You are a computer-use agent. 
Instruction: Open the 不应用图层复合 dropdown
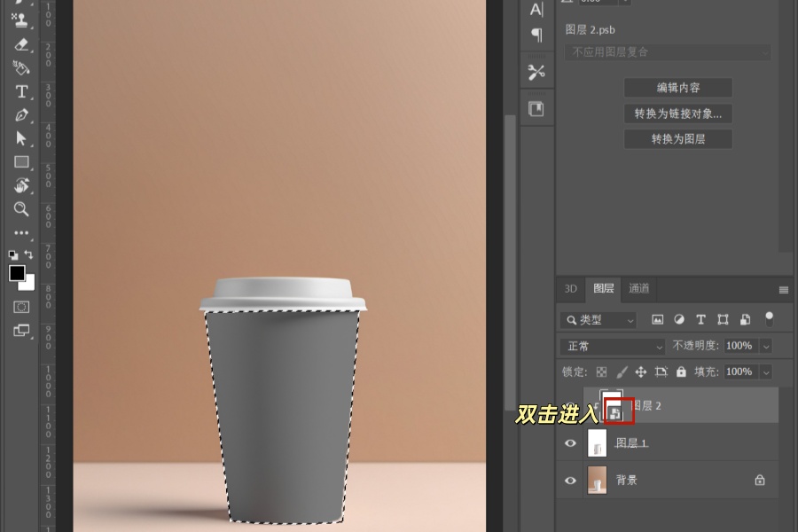click(667, 52)
